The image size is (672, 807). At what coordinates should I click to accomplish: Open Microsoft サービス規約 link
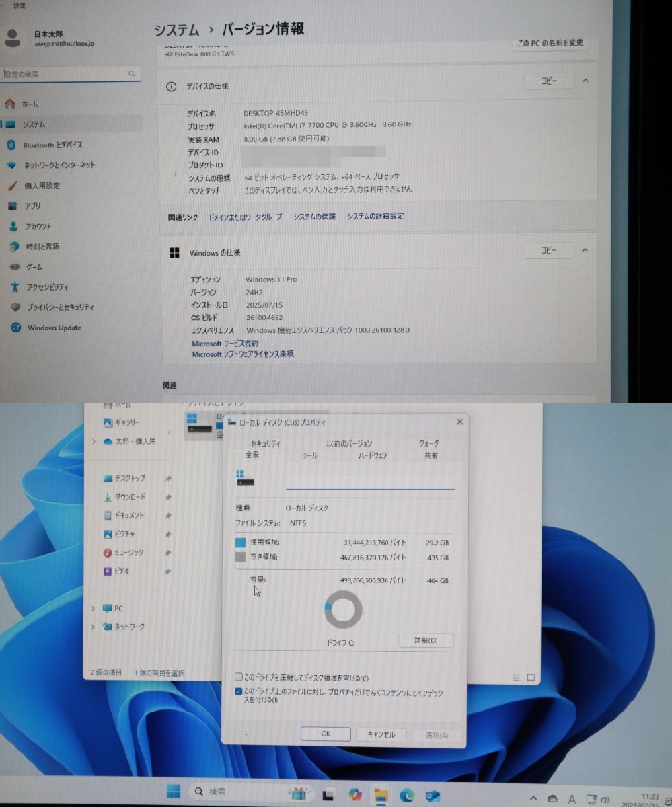click(x=225, y=343)
